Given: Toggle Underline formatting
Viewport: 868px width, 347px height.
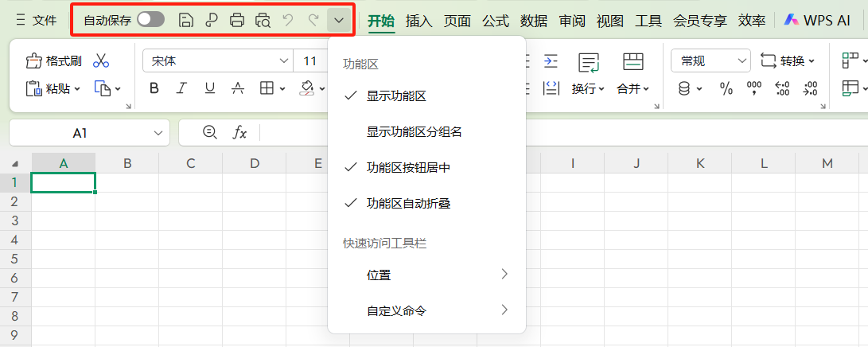Looking at the screenshot, I should click(x=210, y=88).
